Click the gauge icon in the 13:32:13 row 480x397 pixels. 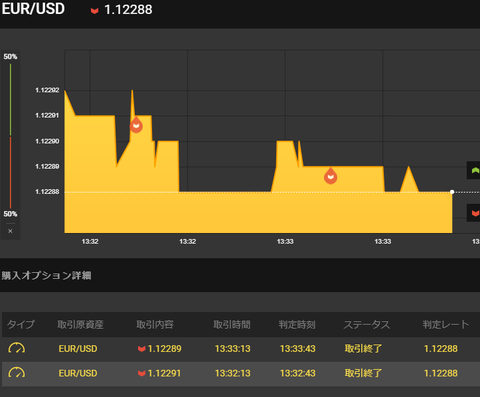[17, 373]
